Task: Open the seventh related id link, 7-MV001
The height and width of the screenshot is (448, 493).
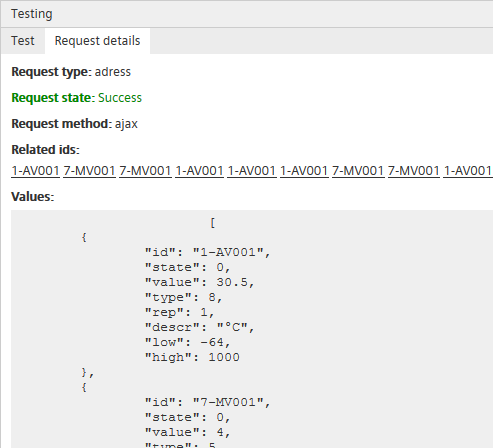Action: click(x=358, y=171)
